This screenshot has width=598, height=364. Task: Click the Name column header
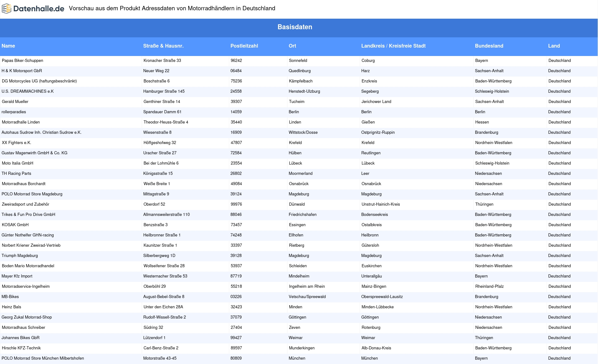[x=8, y=46]
